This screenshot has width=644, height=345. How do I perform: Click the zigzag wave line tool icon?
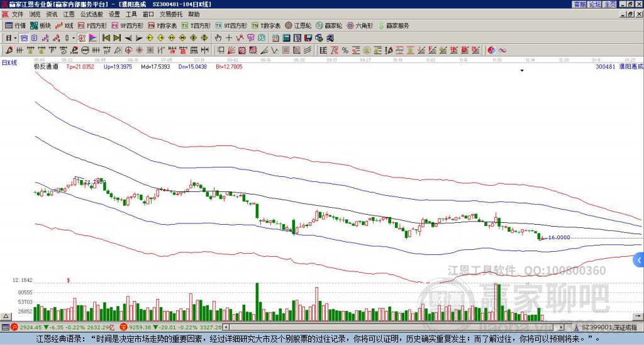point(275,50)
